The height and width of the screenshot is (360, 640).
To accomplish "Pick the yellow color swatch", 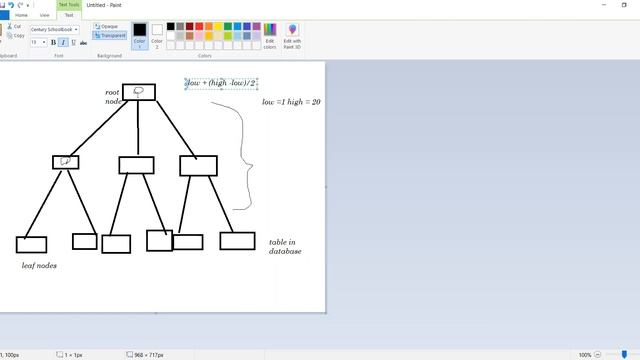I will coord(218,27).
